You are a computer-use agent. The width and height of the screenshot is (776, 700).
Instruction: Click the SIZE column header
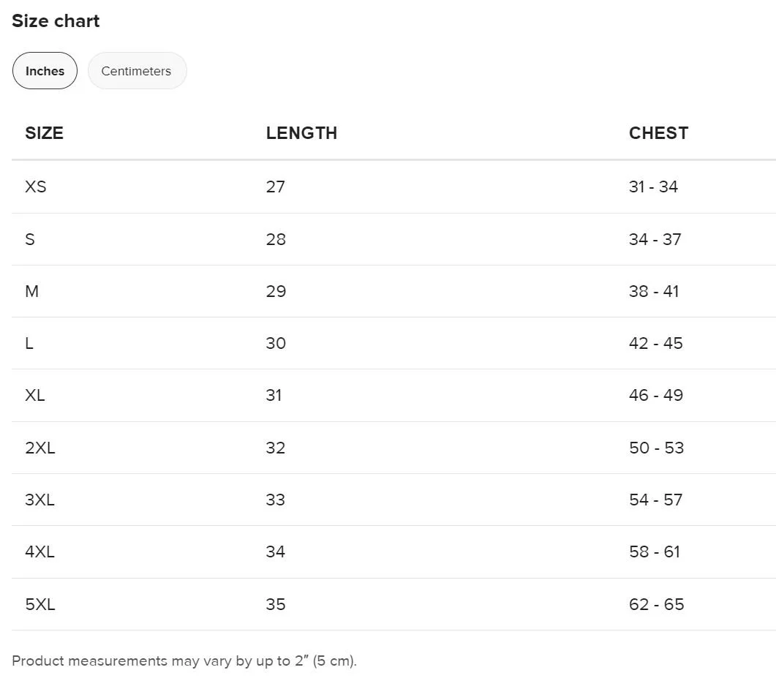point(44,132)
